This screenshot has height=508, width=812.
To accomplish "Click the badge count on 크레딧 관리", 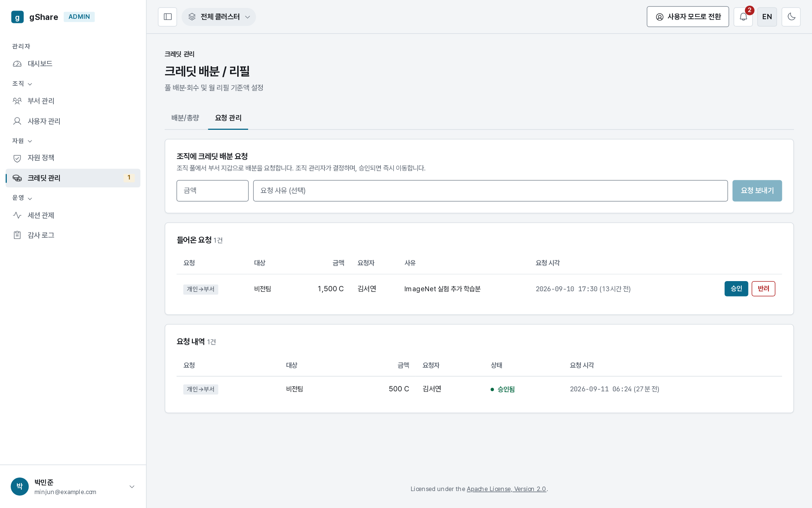I will pos(129,178).
